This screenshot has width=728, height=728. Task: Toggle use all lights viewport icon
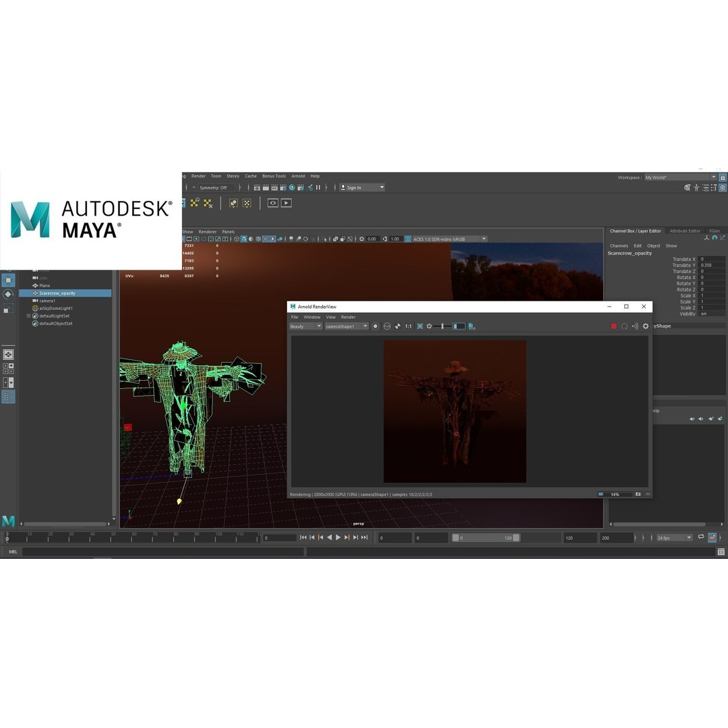coord(272,239)
